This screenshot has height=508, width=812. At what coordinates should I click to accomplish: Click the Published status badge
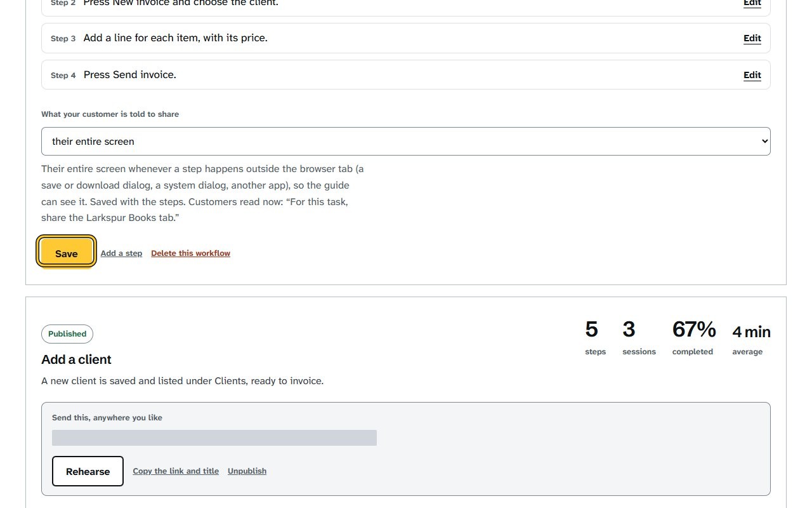coord(67,334)
